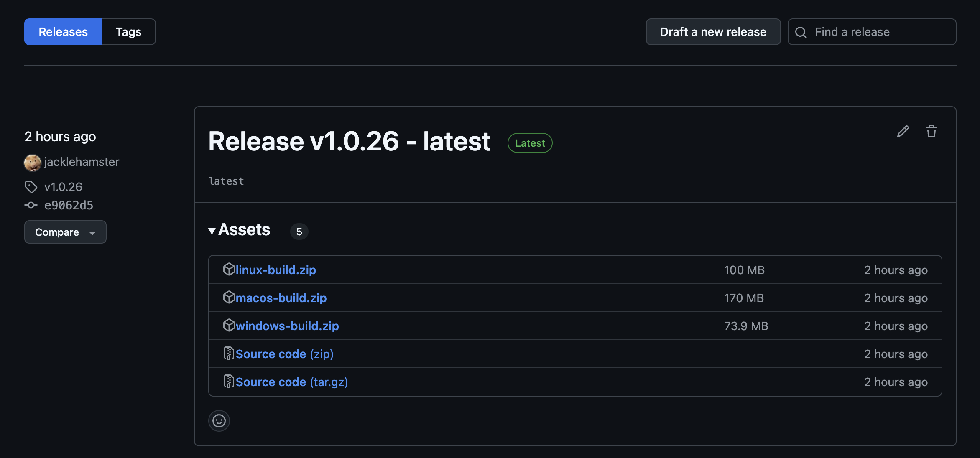Open commit e9062d5
The width and height of the screenshot is (980, 458).
click(x=69, y=205)
